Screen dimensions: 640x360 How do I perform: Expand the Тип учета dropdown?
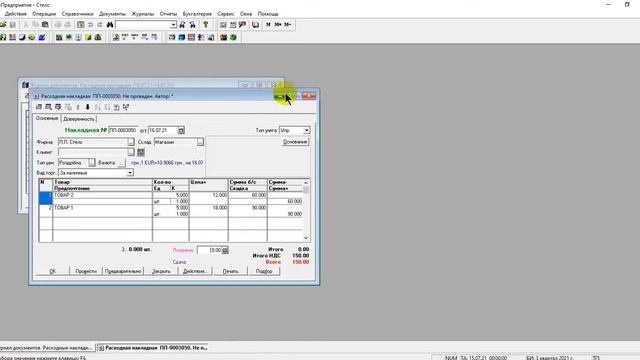(x=306, y=130)
